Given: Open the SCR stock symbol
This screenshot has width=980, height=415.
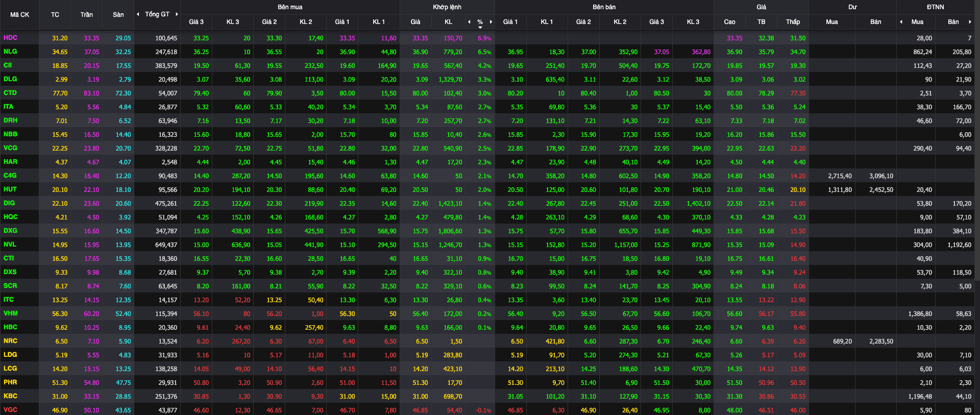Looking at the screenshot, I should click(10, 286).
